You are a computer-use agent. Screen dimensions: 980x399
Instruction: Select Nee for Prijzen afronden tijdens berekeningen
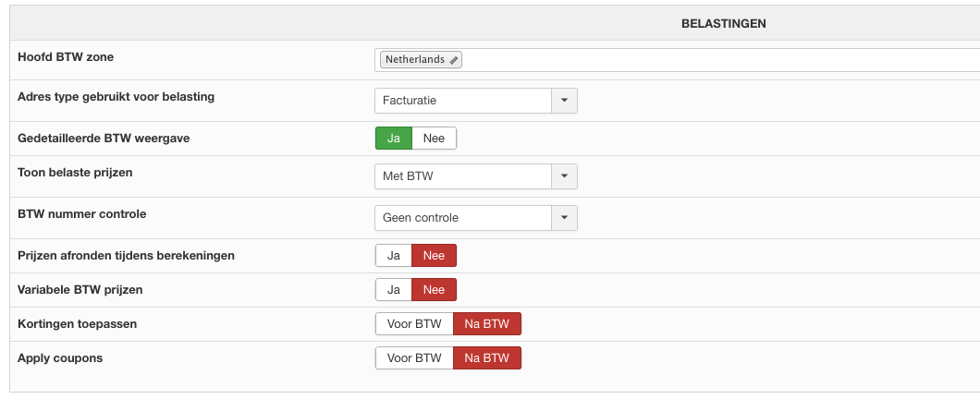[x=434, y=256]
